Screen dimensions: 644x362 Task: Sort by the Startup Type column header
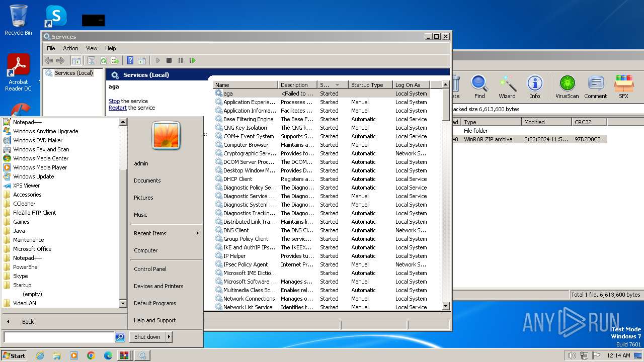(370, 85)
